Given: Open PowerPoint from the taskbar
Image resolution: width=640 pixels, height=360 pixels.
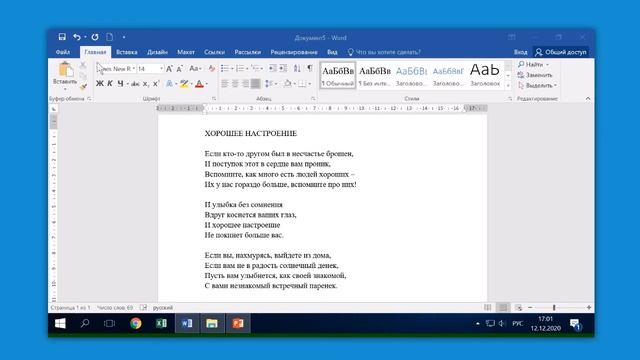Looking at the screenshot, I should (x=238, y=324).
